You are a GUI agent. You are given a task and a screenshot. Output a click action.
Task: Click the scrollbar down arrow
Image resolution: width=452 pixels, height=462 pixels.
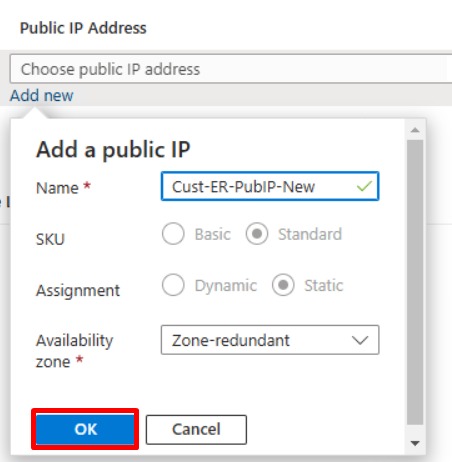click(x=415, y=443)
